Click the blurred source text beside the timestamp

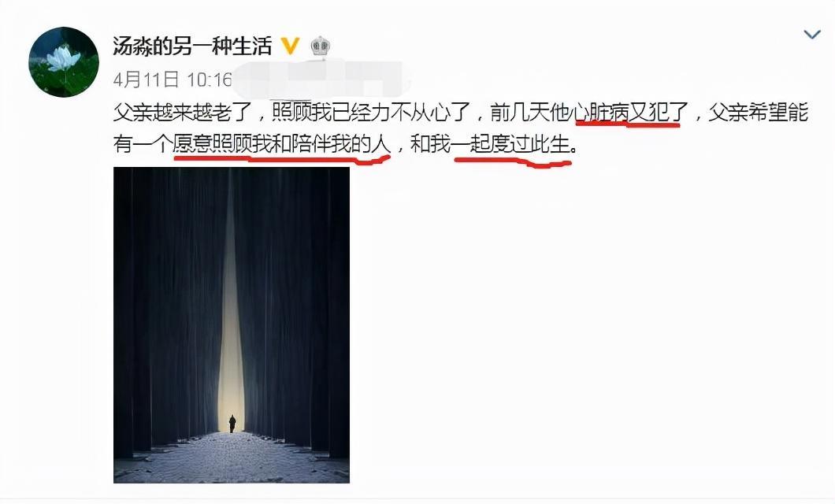(x=321, y=80)
